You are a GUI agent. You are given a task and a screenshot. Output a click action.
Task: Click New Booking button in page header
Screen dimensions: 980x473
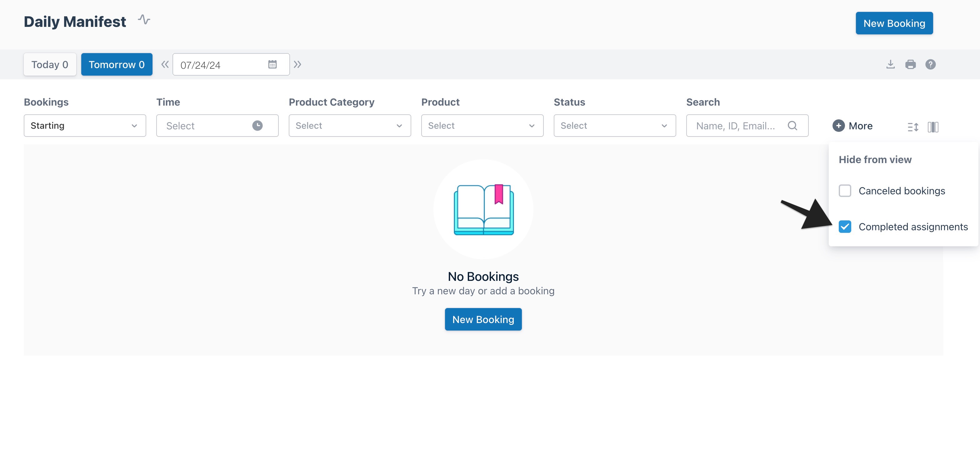pos(894,23)
